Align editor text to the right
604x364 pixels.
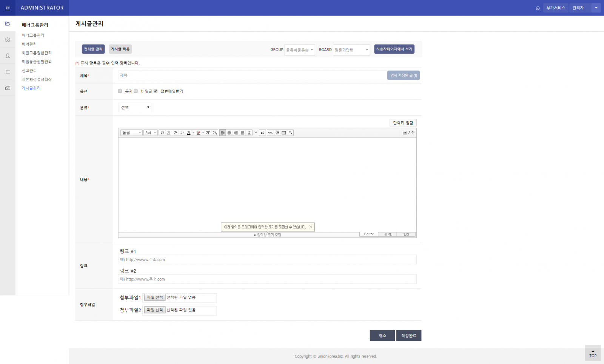(x=236, y=133)
